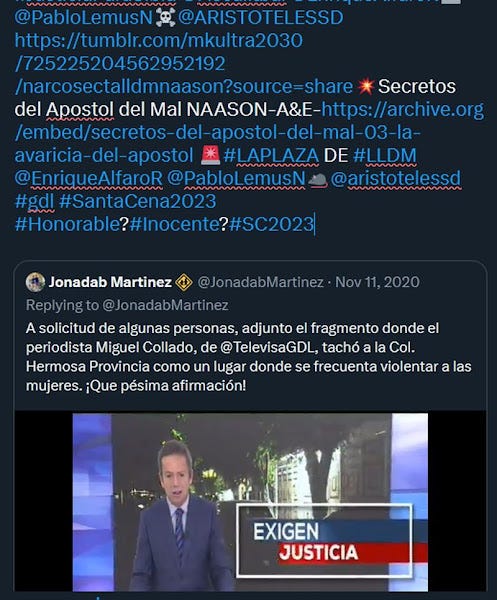Click the #LLDM hashtag

(385, 155)
